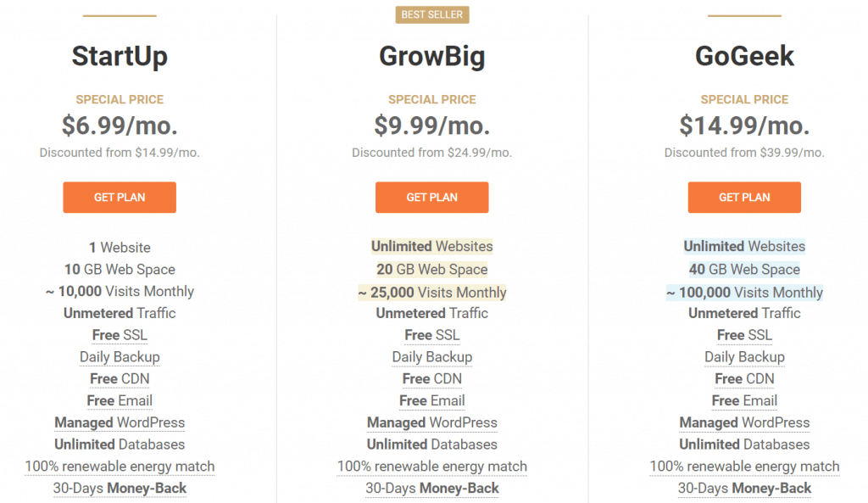Click the GrowBig GET PLAN button
The image size is (868, 503).
tap(431, 197)
